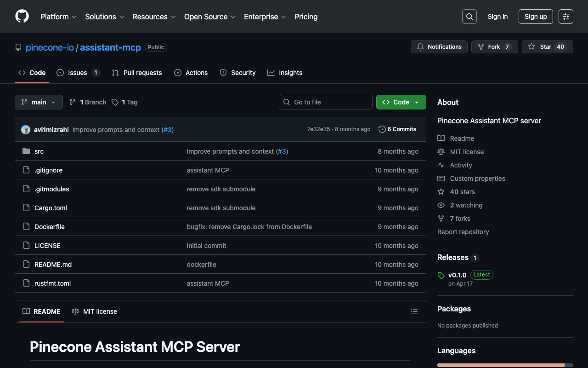Click the avi1mizrahi avatar image
Screen dimensions: 588x368
pos(26,130)
